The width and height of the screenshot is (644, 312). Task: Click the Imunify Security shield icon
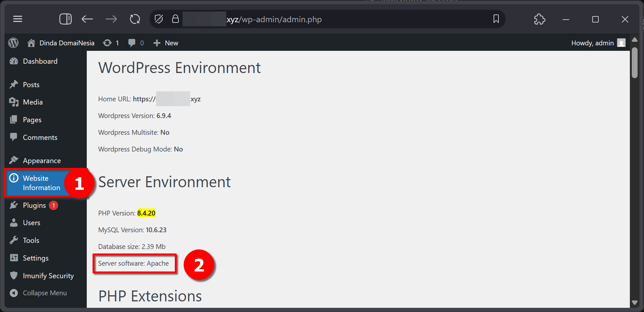click(14, 275)
